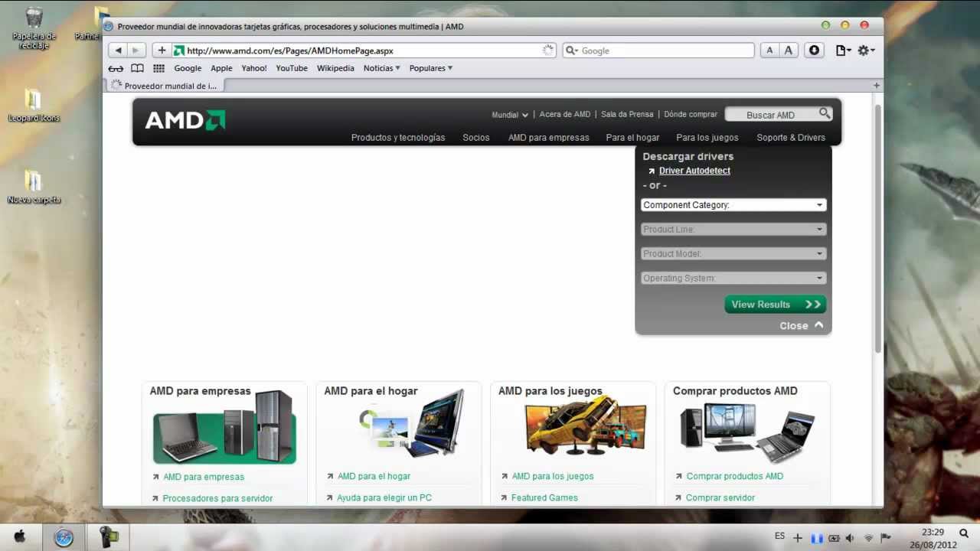Open the Safari downloads button
This screenshot has height=551, width=980.
pyautogui.click(x=814, y=51)
